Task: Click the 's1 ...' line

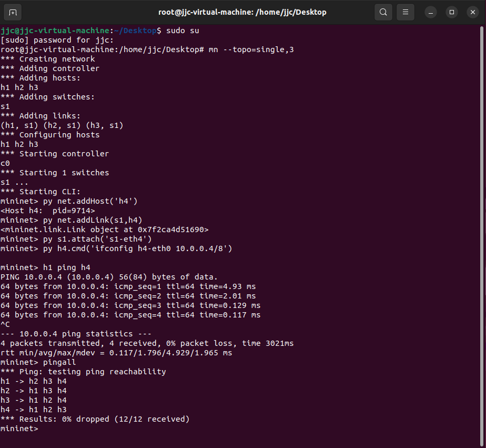Action: (15, 182)
